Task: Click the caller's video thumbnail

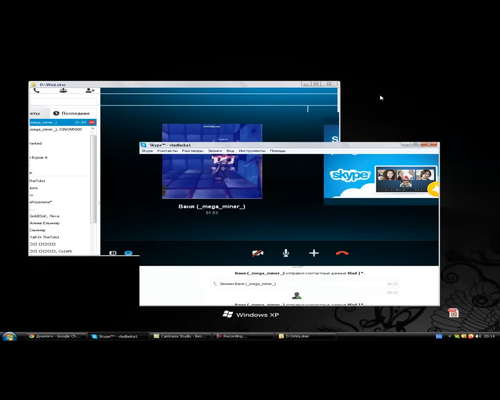Action: (x=212, y=161)
